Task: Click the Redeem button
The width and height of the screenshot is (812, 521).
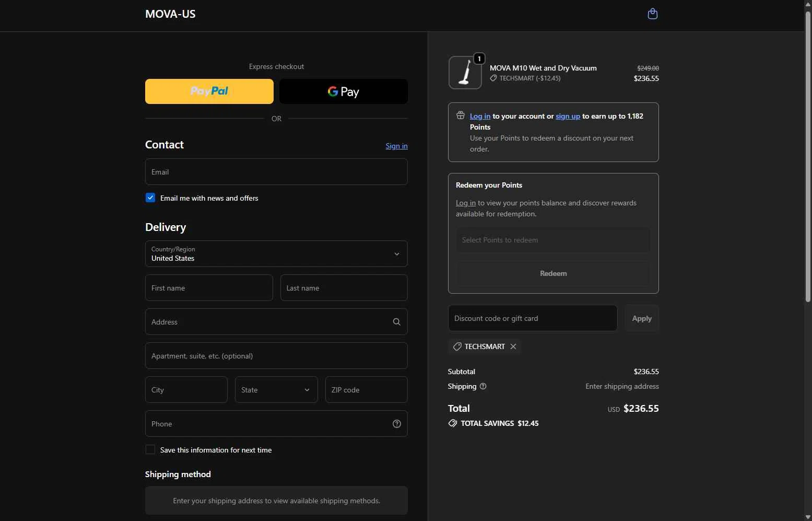Action: (553, 273)
